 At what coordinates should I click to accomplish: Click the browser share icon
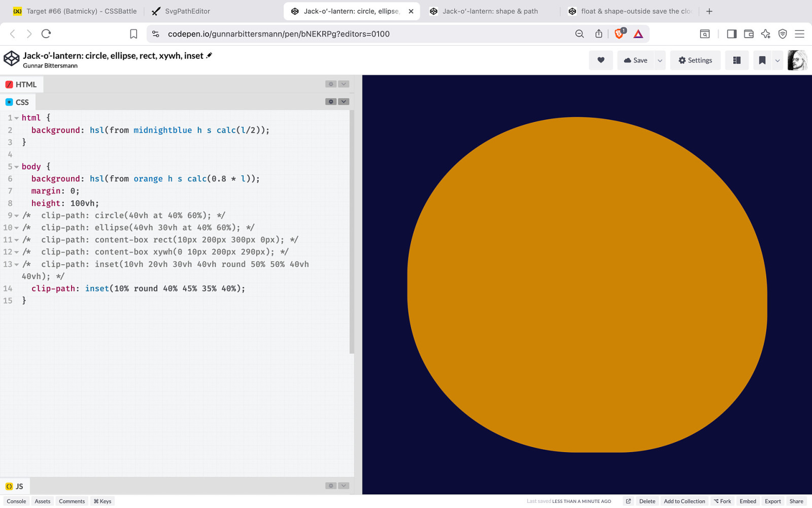pos(599,34)
